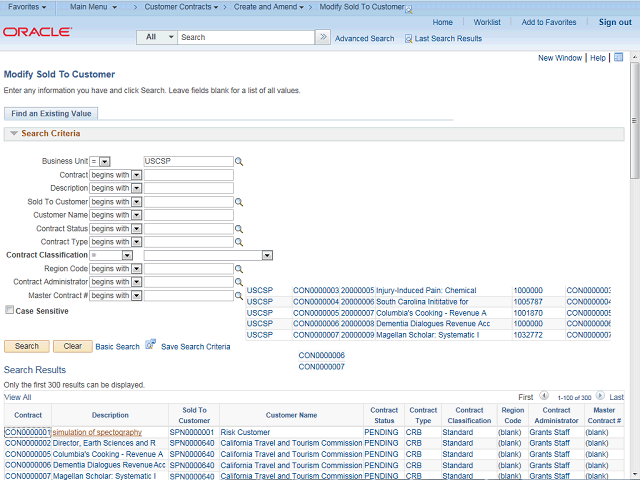Image resolution: width=640 pixels, height=480 pixels.
Task: Open Master Contract # lookup icon
Action: point(239,296)
